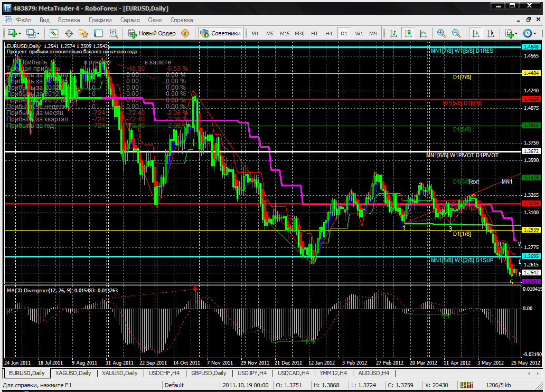
Task: Switch to the XAUUSD,Daily tab
Action: pyautogui.click(x=119, y=373)
